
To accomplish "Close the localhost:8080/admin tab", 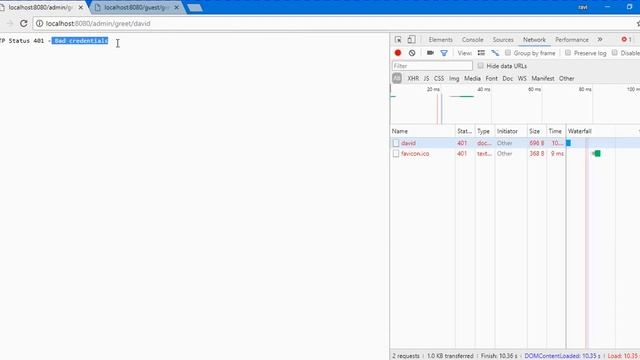I will click(81, 7).
